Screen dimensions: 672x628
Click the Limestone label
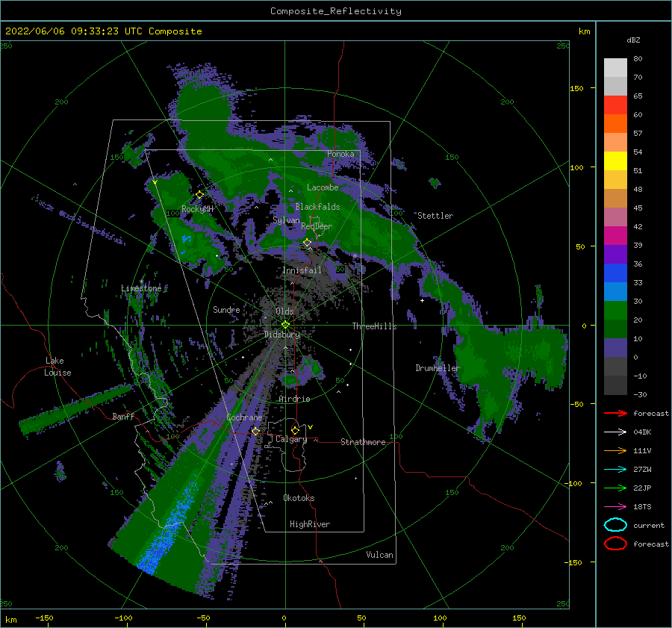coord(141,288)
